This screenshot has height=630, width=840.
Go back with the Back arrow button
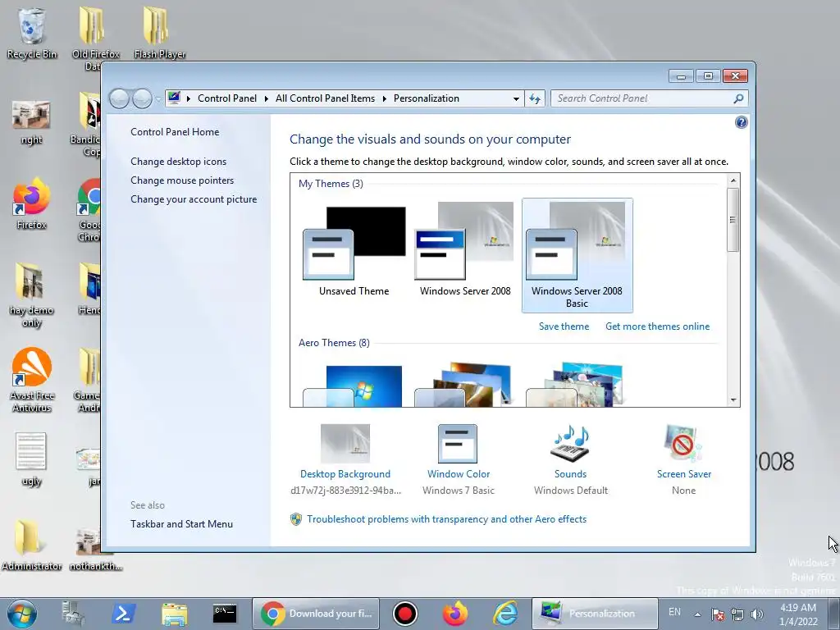click(x=119, y=98)
